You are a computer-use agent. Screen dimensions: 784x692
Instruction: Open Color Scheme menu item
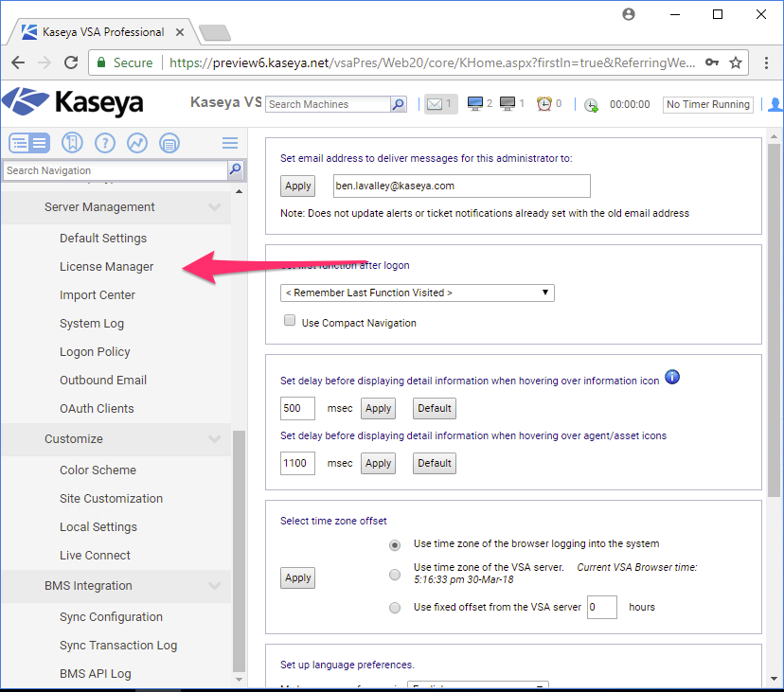tap(98, 470)
